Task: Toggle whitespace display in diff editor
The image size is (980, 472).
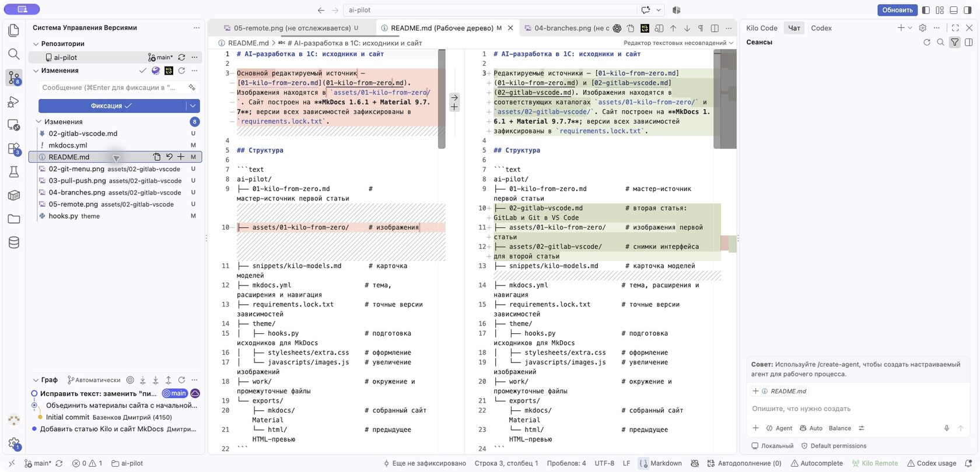Action: click(x=701, y=28)
